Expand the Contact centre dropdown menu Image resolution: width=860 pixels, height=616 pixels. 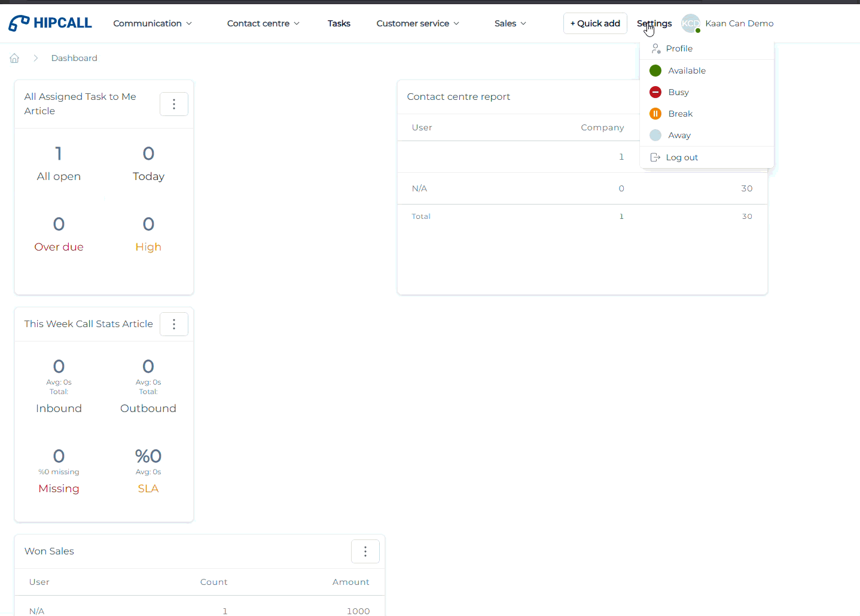coord(263,23)
